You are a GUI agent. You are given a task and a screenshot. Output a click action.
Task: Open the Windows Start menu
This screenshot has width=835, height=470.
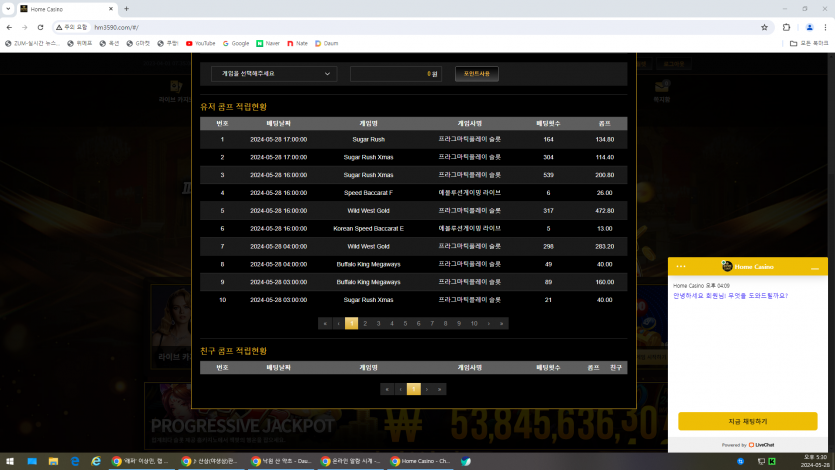pos(10,461)
